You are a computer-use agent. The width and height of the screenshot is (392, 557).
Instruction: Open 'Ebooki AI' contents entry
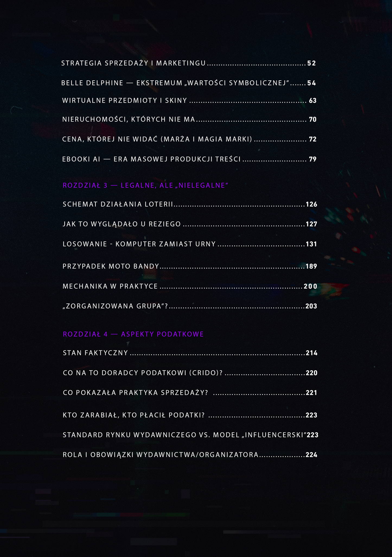pos(189,159)
